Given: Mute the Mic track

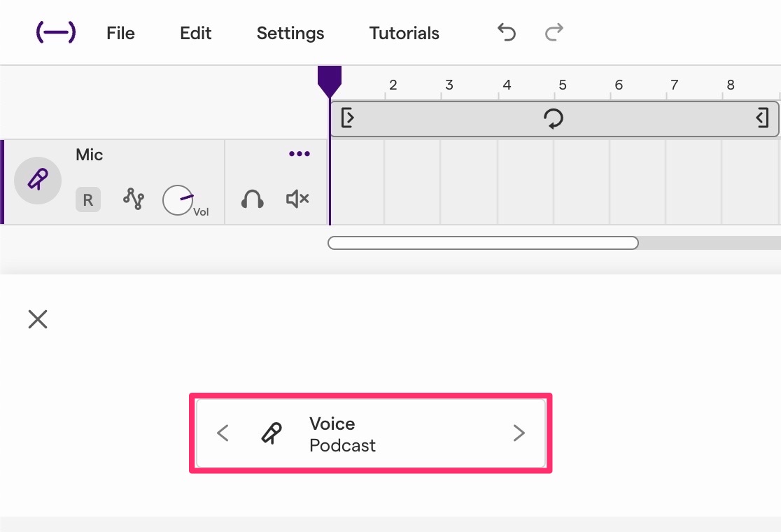Looking at the screenshot, I should click(x=297, y=199).
